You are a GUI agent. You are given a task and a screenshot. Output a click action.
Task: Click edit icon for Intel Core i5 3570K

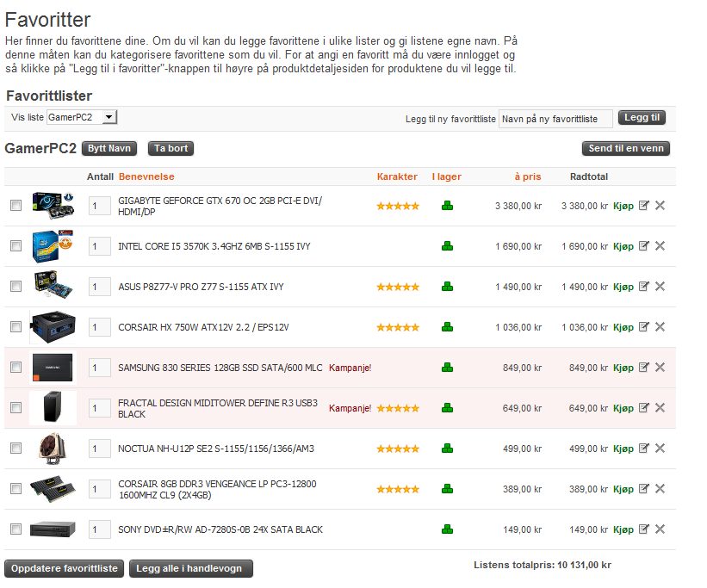coord(644,245)
